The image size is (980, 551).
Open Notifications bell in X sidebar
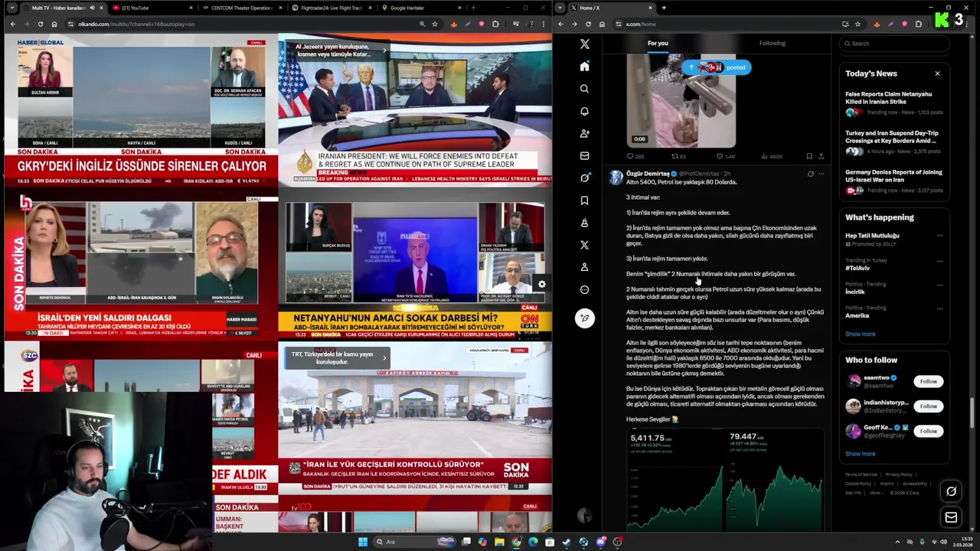[584, 111]
